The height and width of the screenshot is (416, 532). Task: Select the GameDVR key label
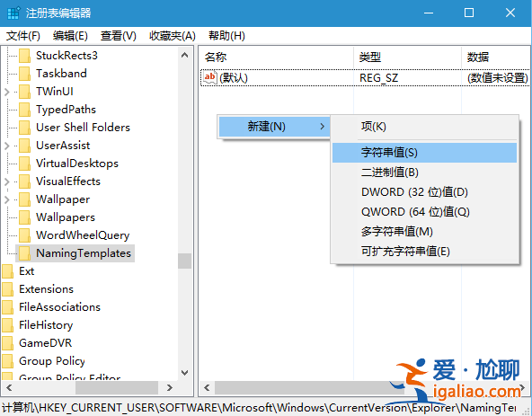pos(46,343)
